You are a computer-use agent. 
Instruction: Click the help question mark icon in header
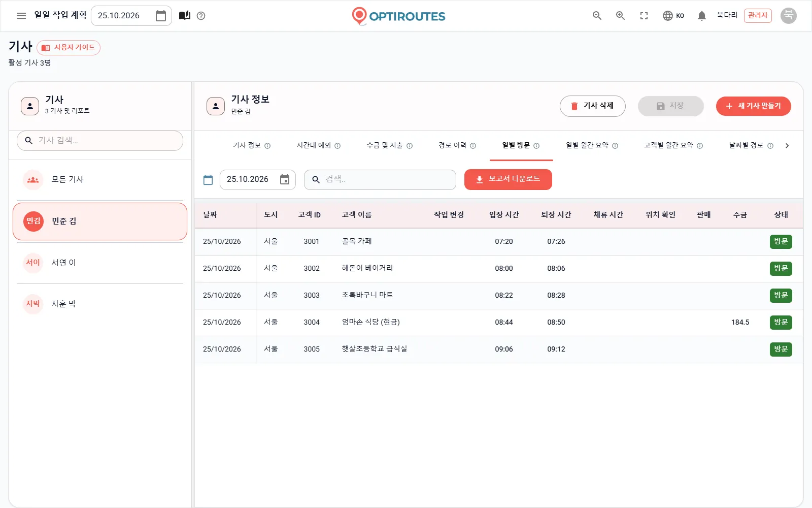pos(201,16)
